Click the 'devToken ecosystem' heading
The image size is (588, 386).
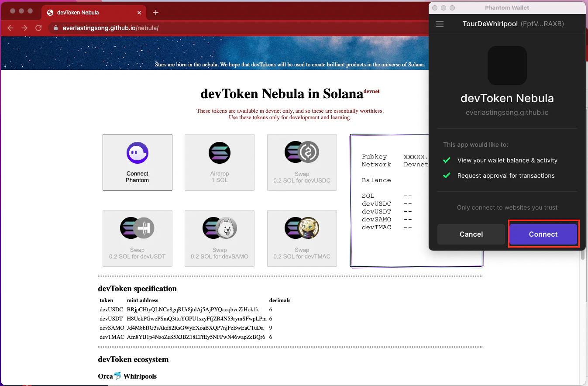coord(133,359)
